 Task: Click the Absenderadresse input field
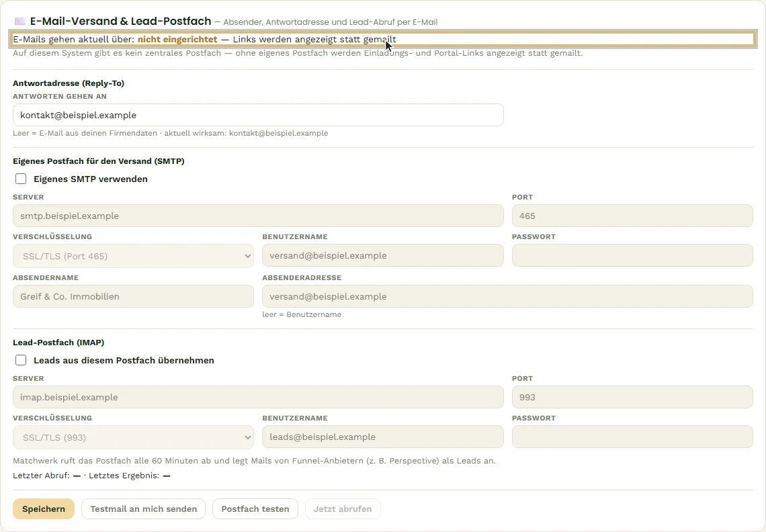(507, 296)
